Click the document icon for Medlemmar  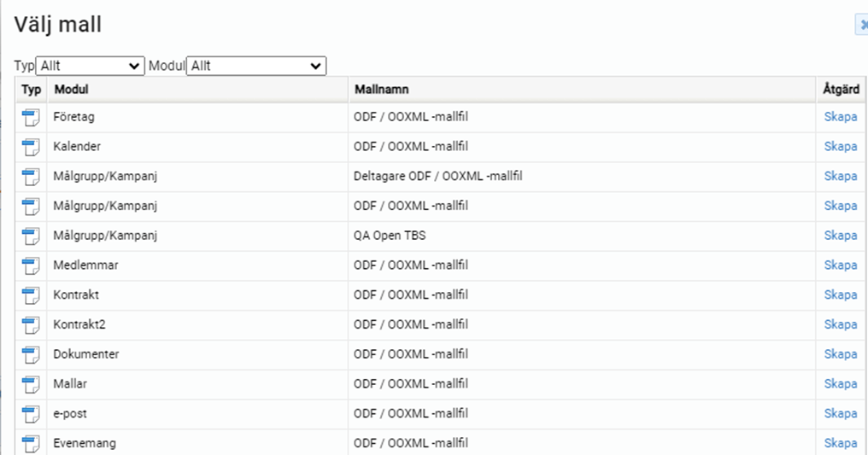point(31,265)
